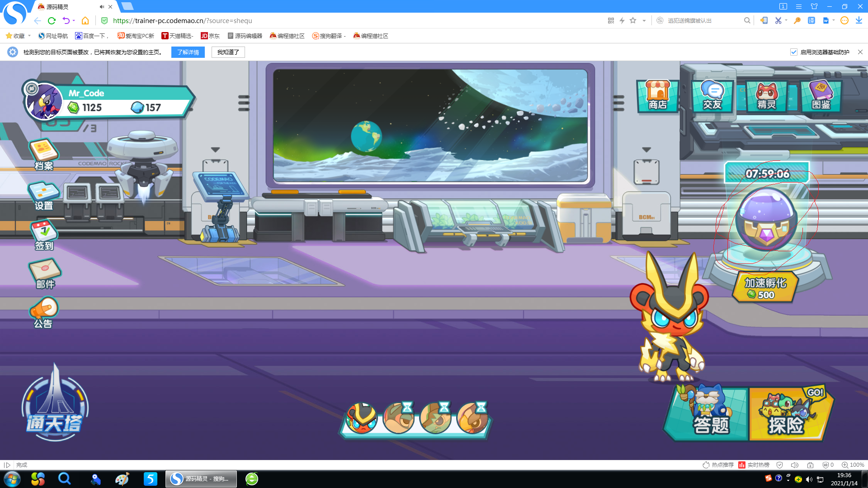Launch the Paint palette taskbar icon
Image resolution: width=868 pixels, height=488 pixels.
pos(122,479)
